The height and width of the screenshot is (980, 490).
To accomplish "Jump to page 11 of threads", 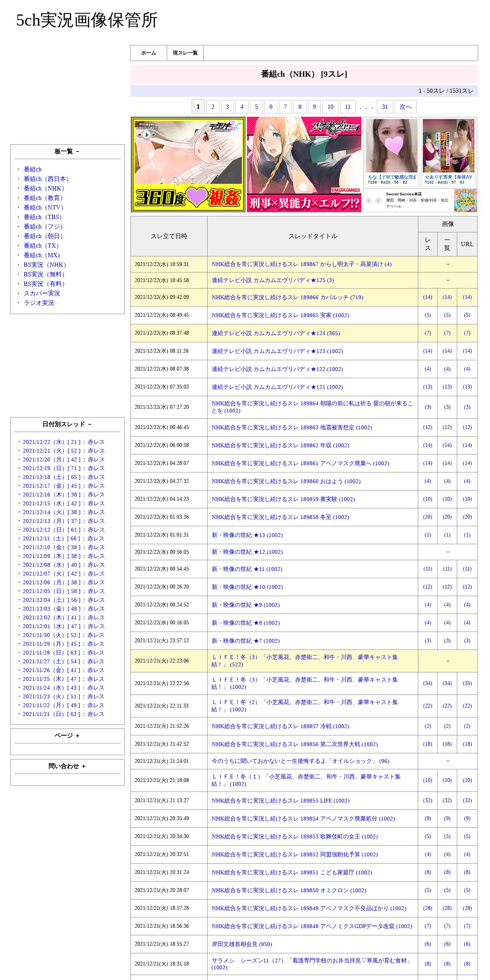I will [x=348, y=107].
